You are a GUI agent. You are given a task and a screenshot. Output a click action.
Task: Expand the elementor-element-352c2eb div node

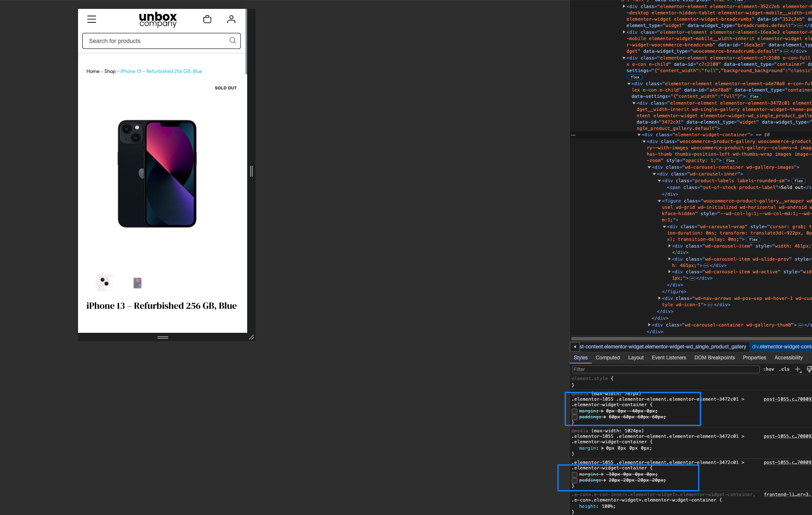coord(624,6)
